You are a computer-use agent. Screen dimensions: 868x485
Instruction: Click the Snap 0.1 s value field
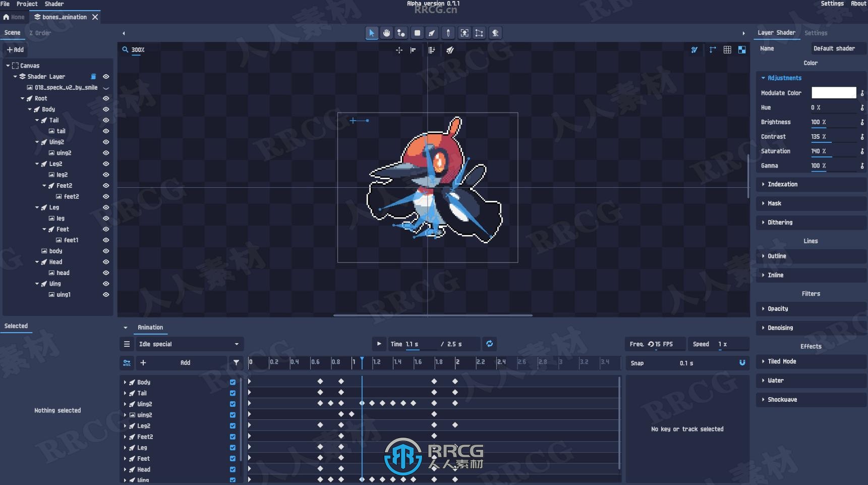[686, 363]
